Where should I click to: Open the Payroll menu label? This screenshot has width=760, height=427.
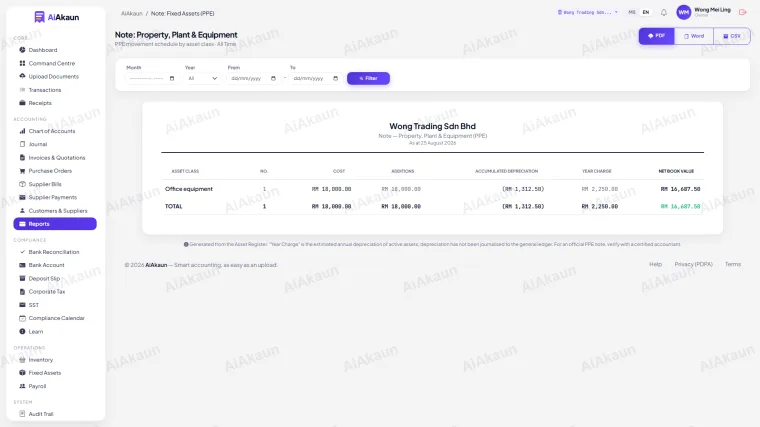(x=37, y=386)
